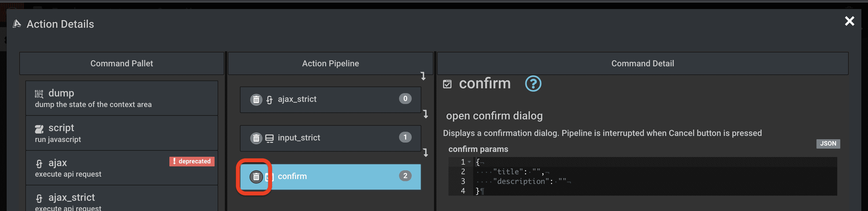The image size is (868, 211).
Task: Click the input_strict form icon in the pipeline
Action: pyautogui.click(x=269, y=138)
